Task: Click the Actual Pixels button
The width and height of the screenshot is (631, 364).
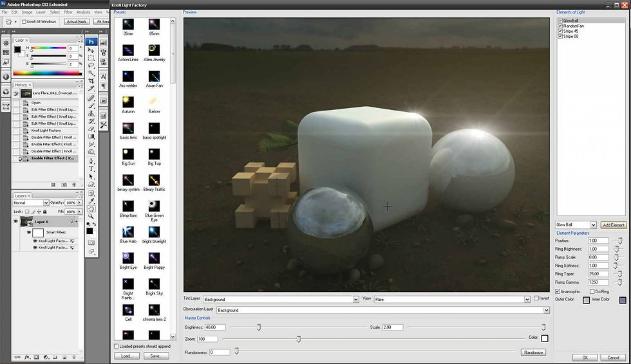Action: 77,22
